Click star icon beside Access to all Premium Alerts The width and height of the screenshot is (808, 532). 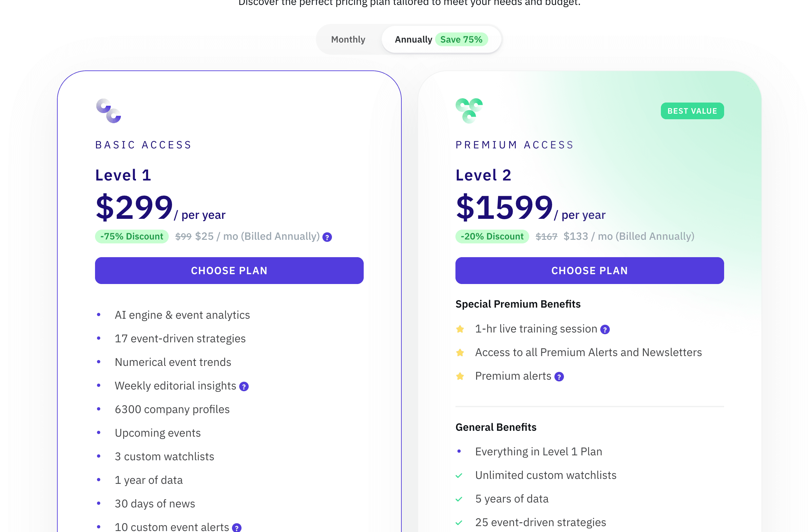click(x=460, y=352)
